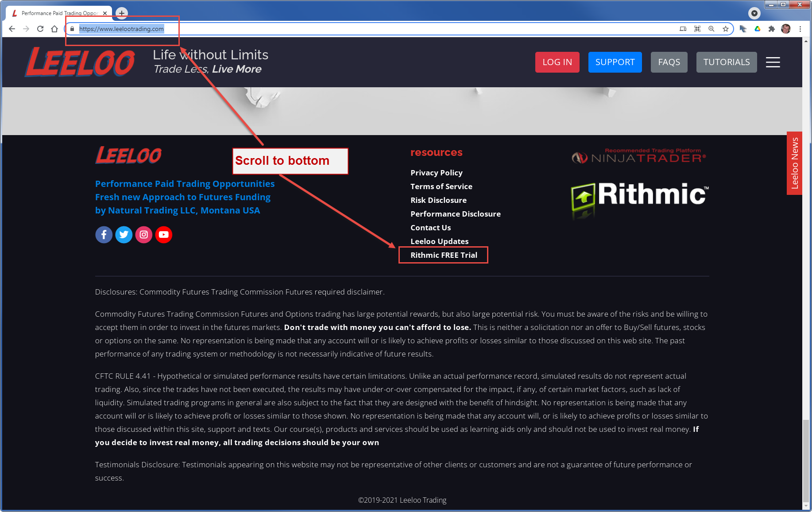
Task: Create a QR code for this page
Action: coord(697,29)
